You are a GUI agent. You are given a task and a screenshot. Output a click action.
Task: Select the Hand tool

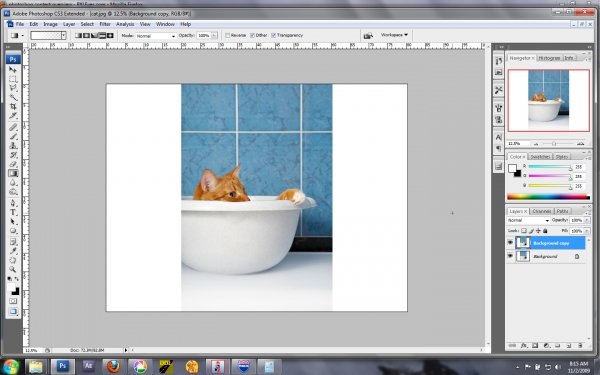[x=13, y=260]
